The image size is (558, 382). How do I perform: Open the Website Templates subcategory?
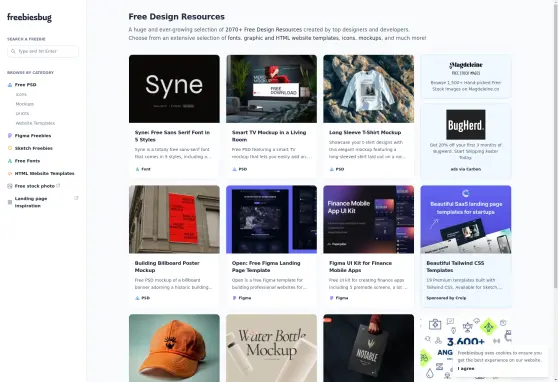(35, 123)
